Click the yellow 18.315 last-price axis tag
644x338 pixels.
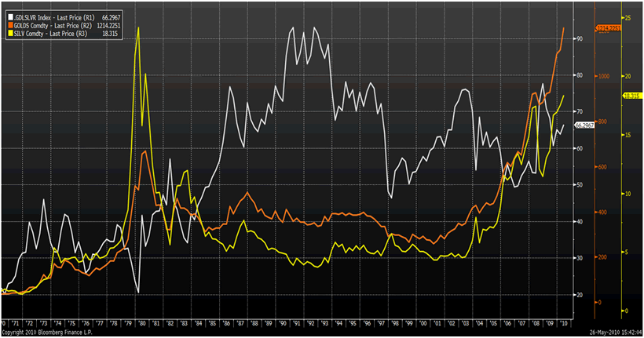coord(632,96)
